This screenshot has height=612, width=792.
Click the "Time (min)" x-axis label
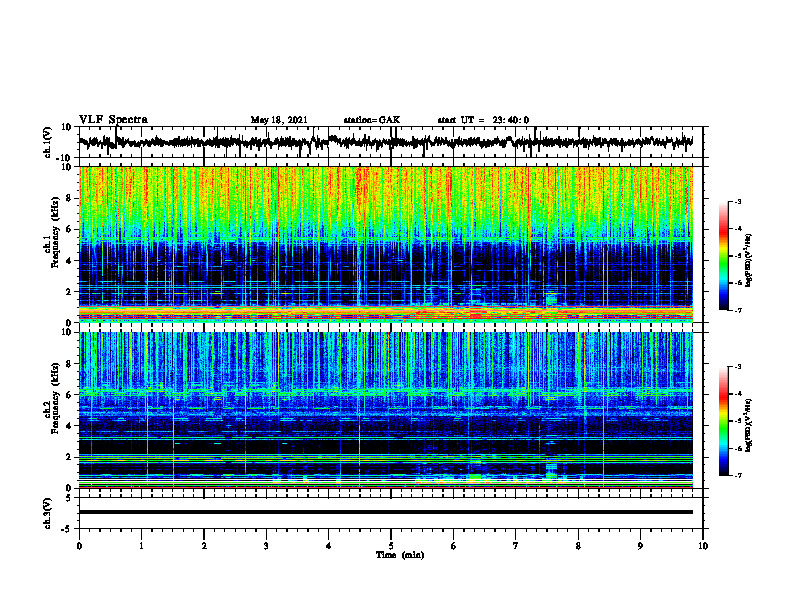point(400,555)
